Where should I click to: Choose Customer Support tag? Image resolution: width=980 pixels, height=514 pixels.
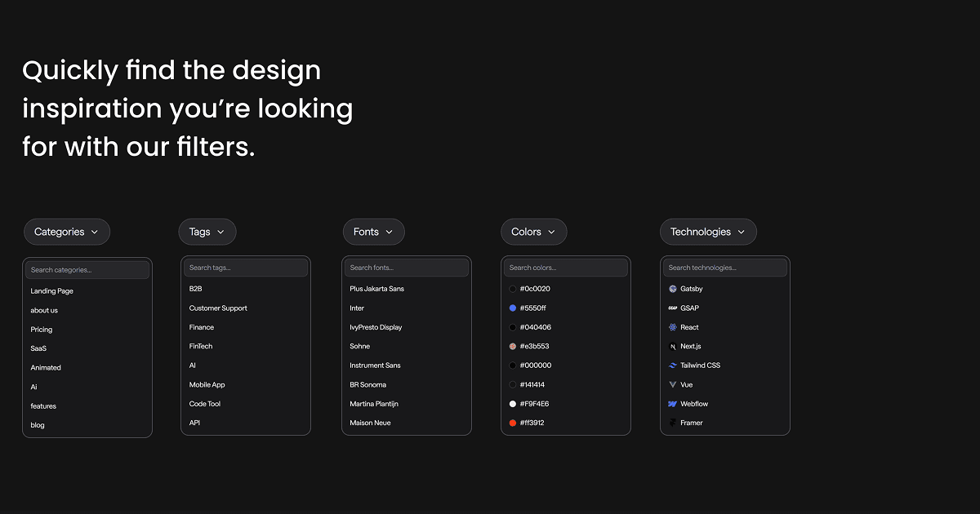[x=218, y=308]
